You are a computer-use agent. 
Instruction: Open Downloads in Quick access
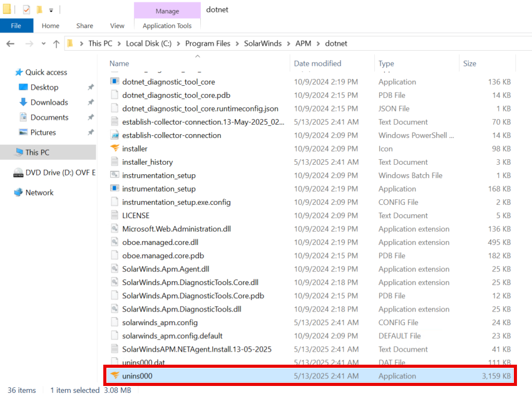tap(49, 102)
